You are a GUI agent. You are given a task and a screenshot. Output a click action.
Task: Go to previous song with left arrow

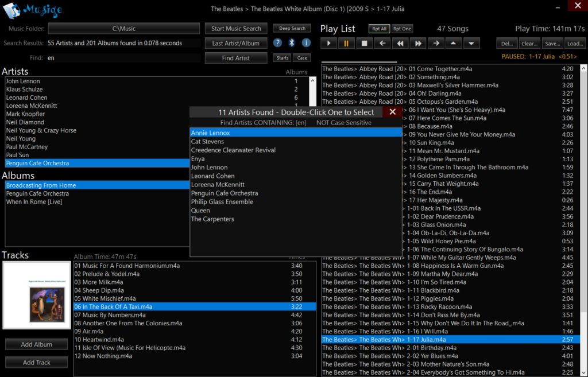tap(382, 43)
